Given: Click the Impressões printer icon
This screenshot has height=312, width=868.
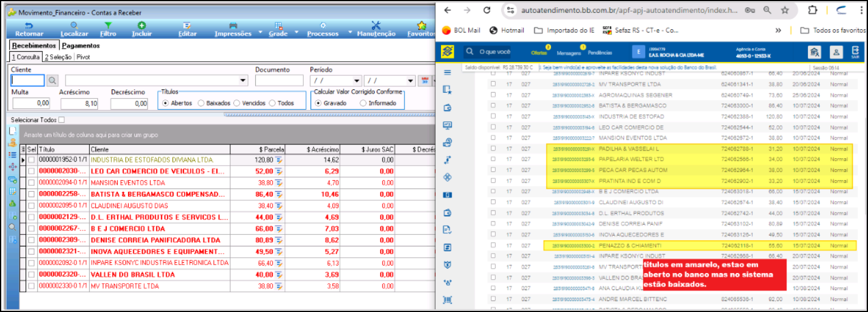Looking at the screenshot, I should [233, 25].
